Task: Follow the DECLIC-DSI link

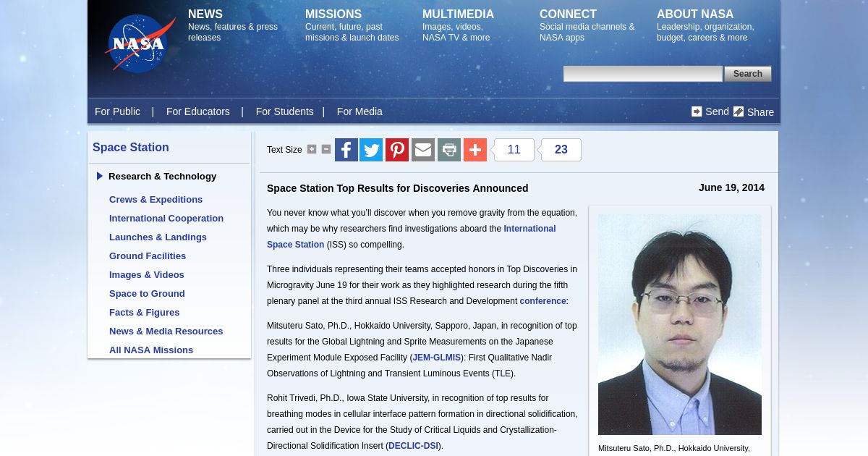Action: (413, 446)
